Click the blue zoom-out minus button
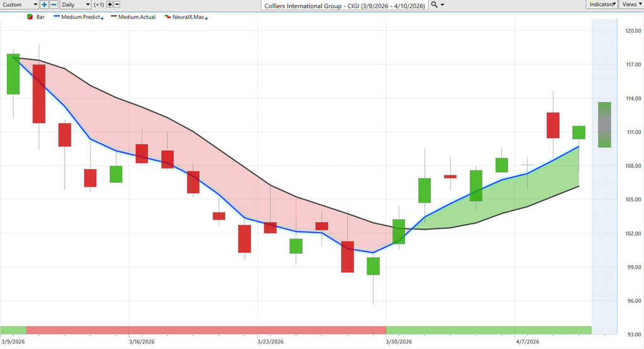This screenshot has height=349, width=644. coord(53,4)
